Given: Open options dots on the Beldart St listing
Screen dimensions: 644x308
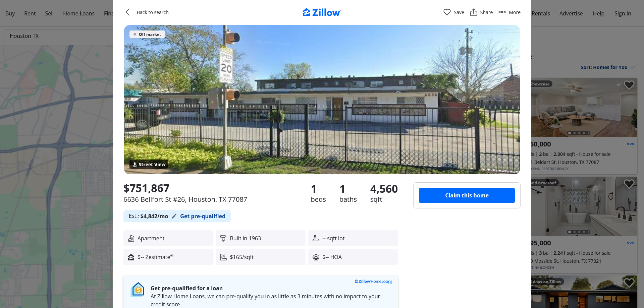Looking at the screenshot, I should [x=630, y=144].
